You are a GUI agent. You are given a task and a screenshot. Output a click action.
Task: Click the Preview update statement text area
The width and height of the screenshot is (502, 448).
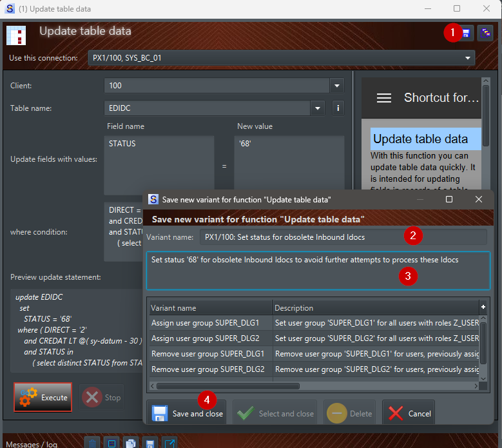click(x=77, y=331)
